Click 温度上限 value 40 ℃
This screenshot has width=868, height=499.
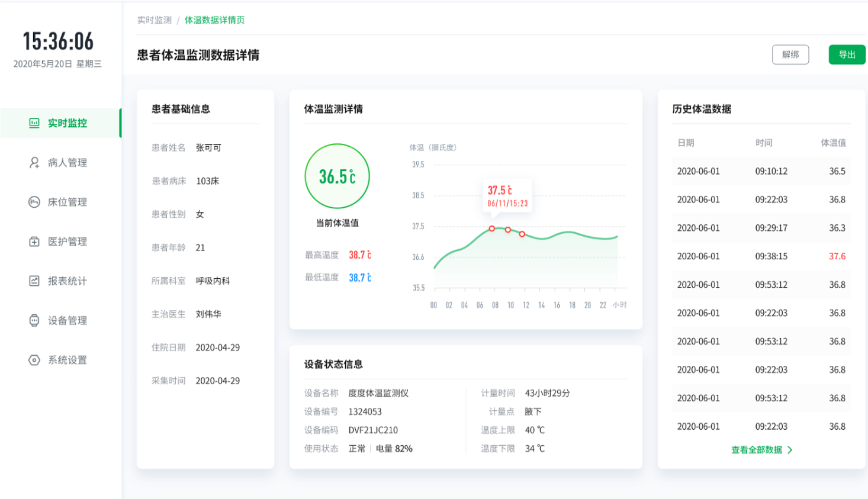click(x=535, y=430)
